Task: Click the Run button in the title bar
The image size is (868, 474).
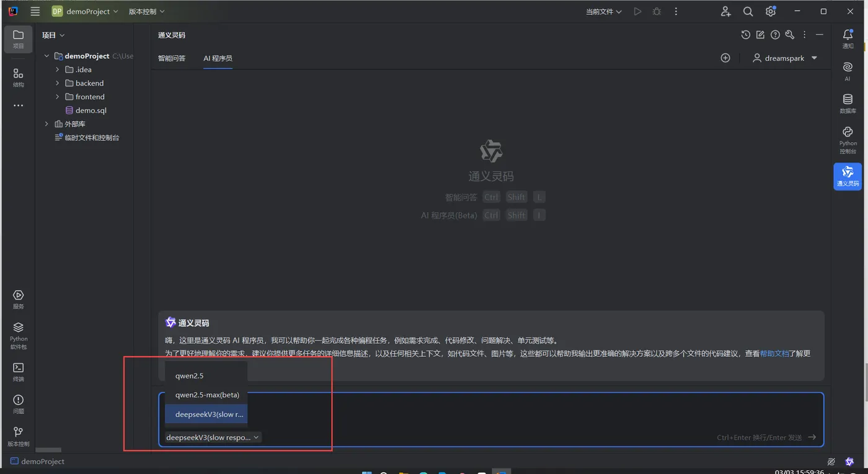Action: [637, 11]
